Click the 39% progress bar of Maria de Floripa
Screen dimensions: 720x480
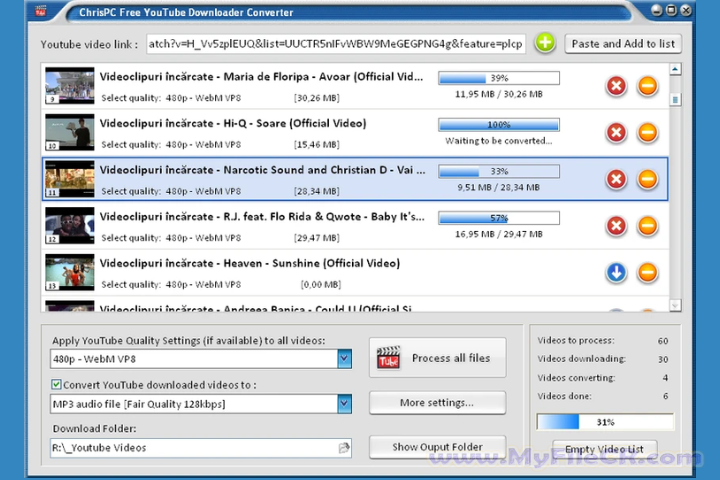pyautogui.click(x=499, y=78)
